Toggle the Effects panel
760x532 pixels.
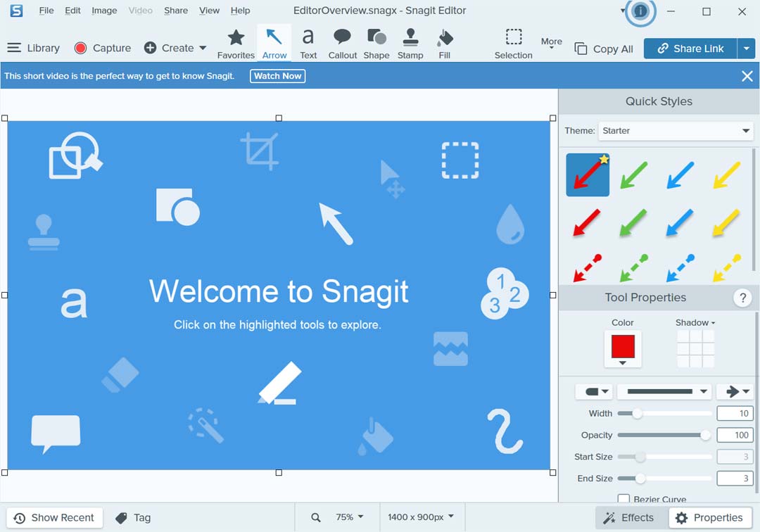pyautogui.click(x=628, y=517)
